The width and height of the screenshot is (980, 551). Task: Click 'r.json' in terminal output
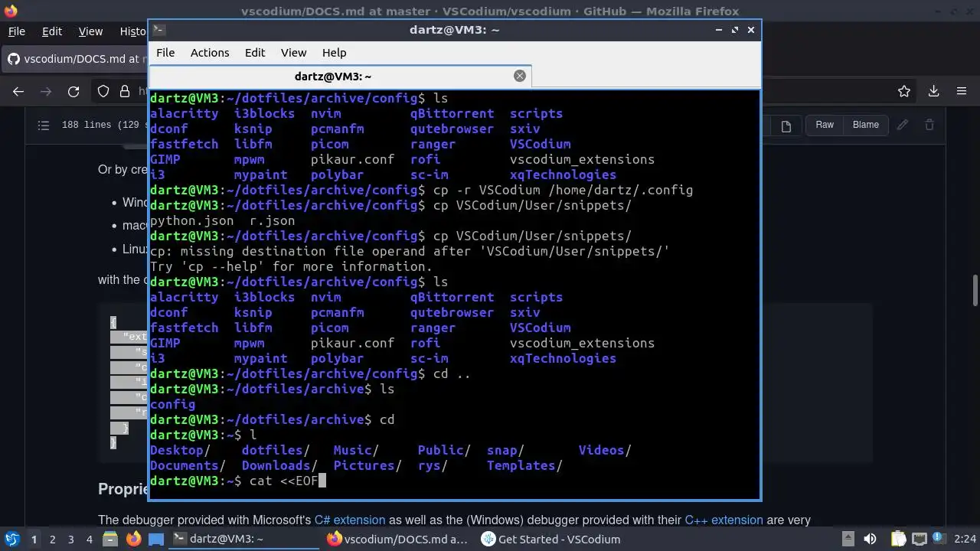pos(272,220)
